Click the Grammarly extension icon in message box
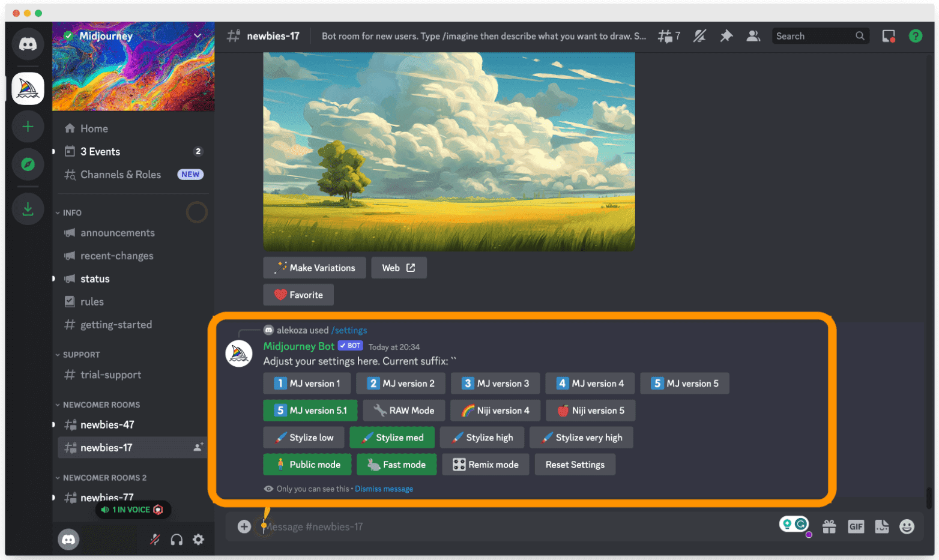Image resolution: width=939 pixels, height=560 pixels. click(801, 524)
